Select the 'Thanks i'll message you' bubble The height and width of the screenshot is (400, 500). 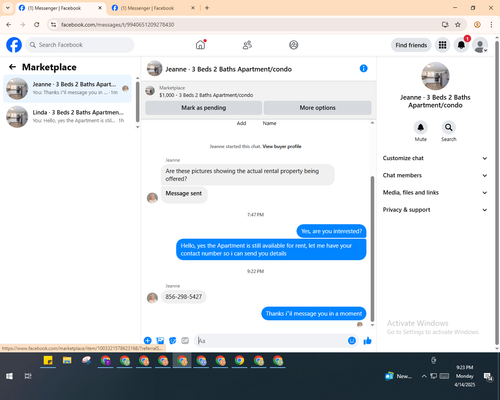coord(314,313)
